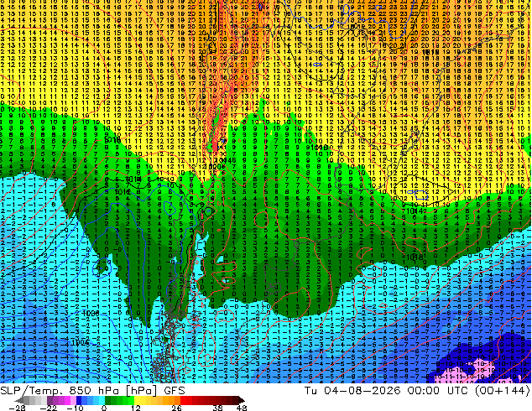Click the dark purple band in the legend
The image size is (532, 411).
(50, 400)
